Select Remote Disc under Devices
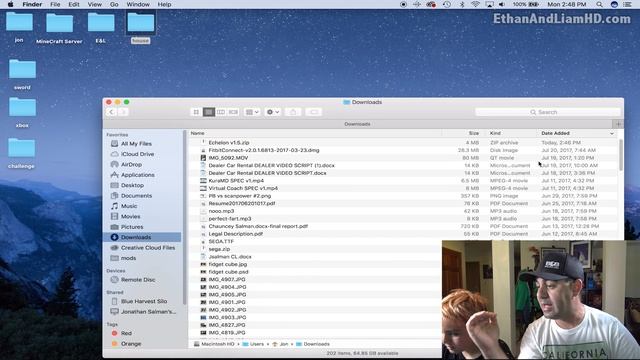This screenshot has height=360, width=640. (138, 280)
